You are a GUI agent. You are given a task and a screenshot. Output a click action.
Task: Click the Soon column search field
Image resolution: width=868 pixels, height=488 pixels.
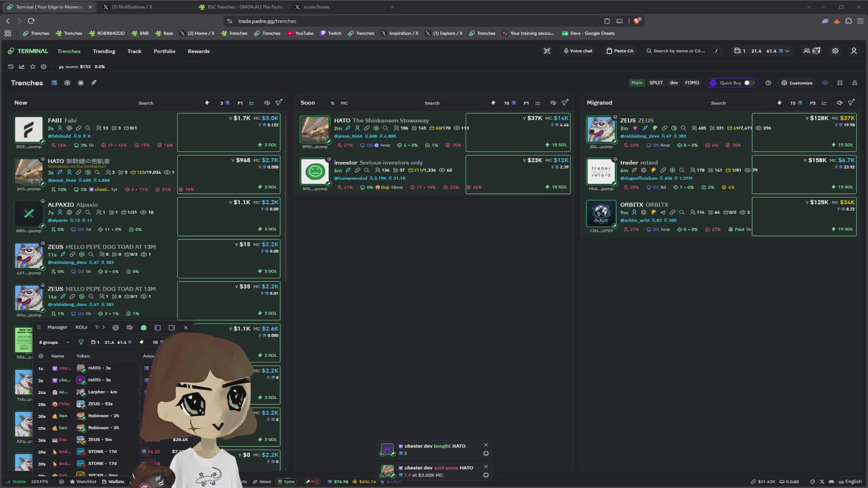tap(451, 103)
